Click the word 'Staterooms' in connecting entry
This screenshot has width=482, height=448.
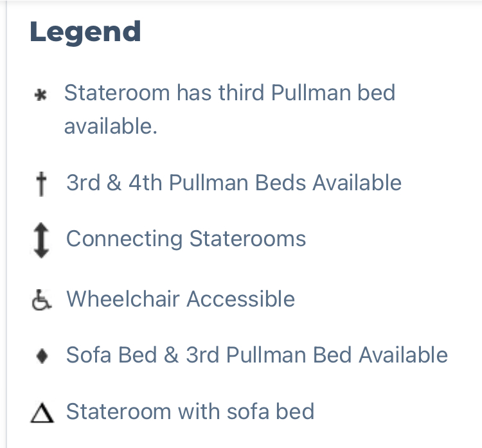[247, 238]
